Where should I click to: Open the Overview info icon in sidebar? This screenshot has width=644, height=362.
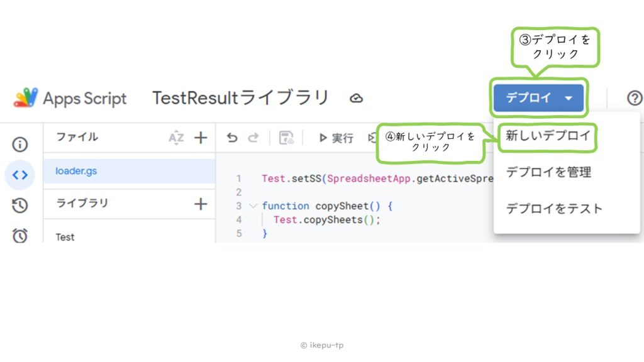pyautogui.click(x=20, y=145)
